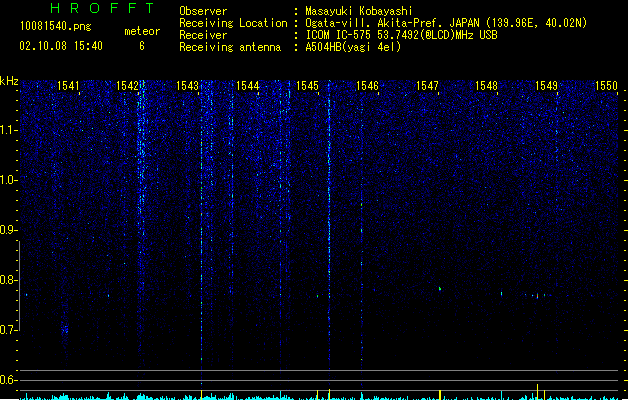
Task: Click the 1544 time marker
Action: point(248,86)
